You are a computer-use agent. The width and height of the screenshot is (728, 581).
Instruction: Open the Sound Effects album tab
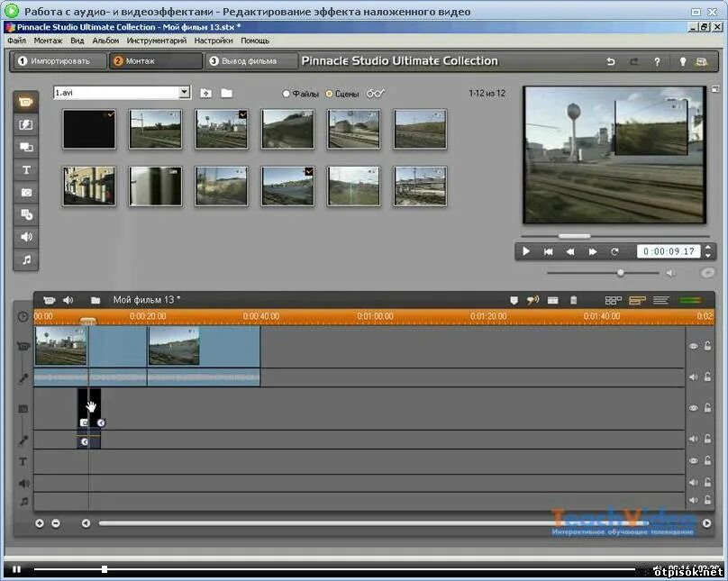click(x=26, y=237)
